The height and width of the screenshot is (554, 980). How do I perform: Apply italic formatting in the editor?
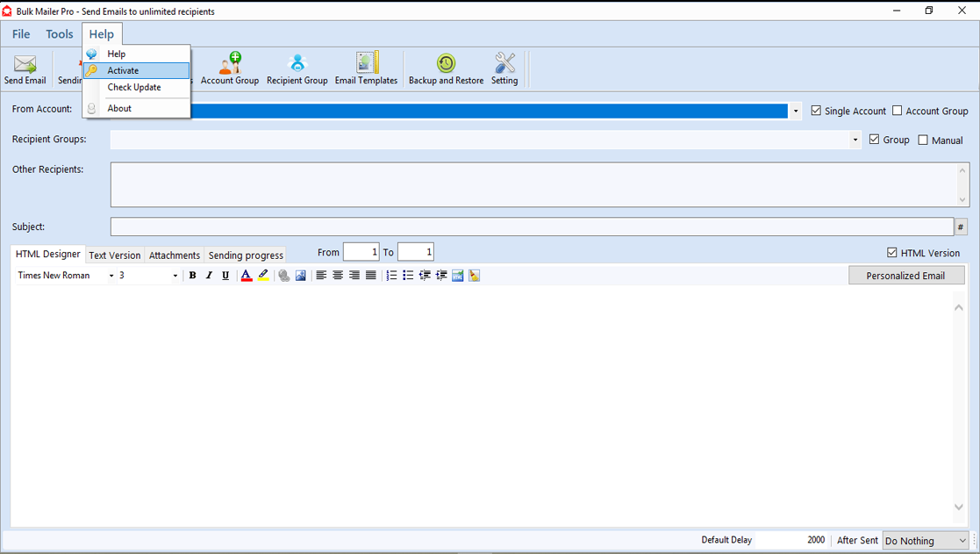[x=209, y=275]
